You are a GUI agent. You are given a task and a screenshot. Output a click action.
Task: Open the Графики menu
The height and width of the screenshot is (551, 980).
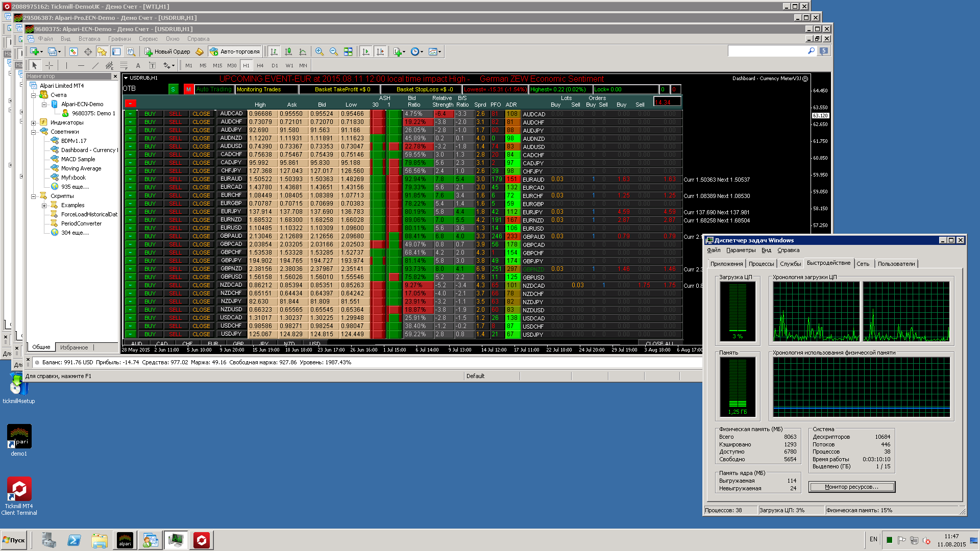119,39
